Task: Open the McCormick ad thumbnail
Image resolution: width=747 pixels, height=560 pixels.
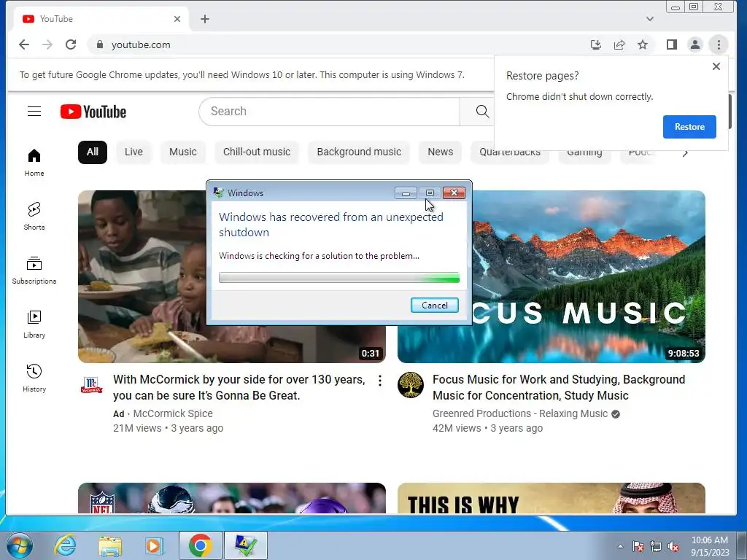Action: pyautogui.click(x=142, y=276)
